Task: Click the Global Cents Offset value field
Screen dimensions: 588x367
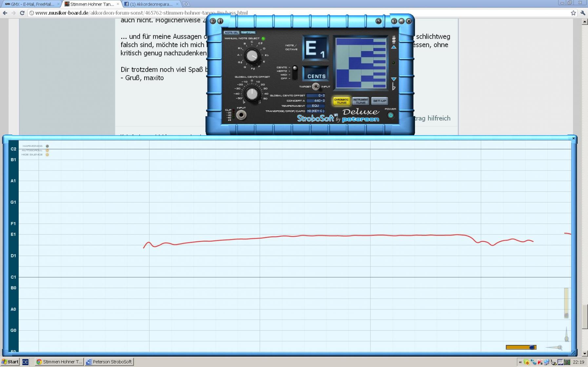Action: (316, 96)
